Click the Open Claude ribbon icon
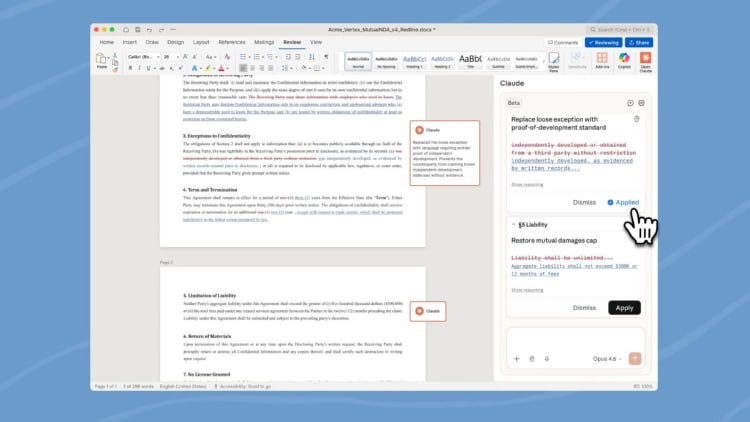The height and width of the screenshot is (422, 750). point(645,61)
